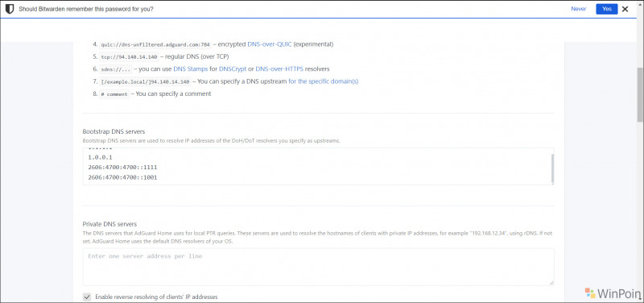Screen dimensions: 644x303
Task: Click the Bitwarden shield icon
Action: coord(9,9)
